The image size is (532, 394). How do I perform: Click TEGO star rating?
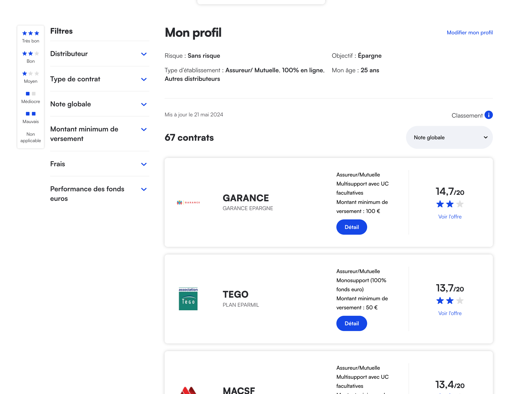450,301
